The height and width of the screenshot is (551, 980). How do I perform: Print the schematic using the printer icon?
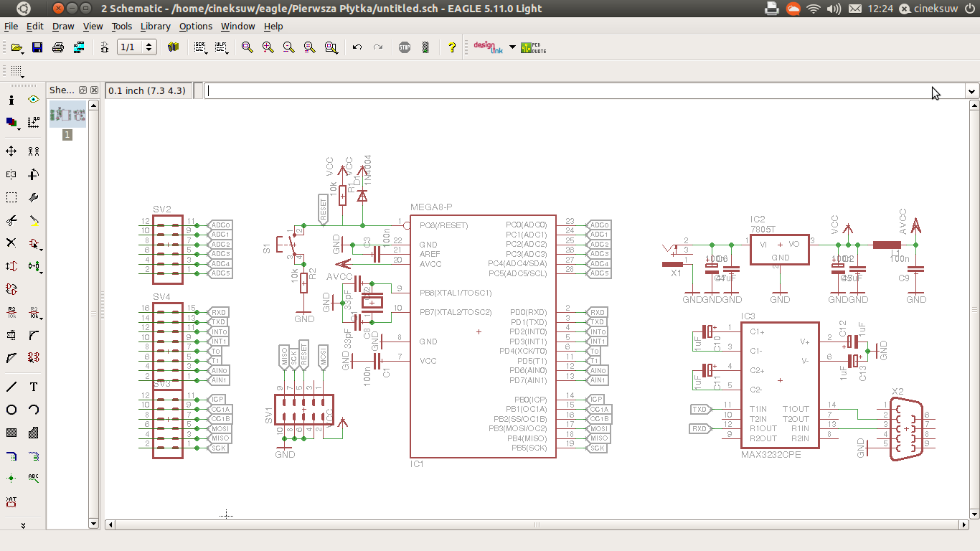[x=58, y=47]
